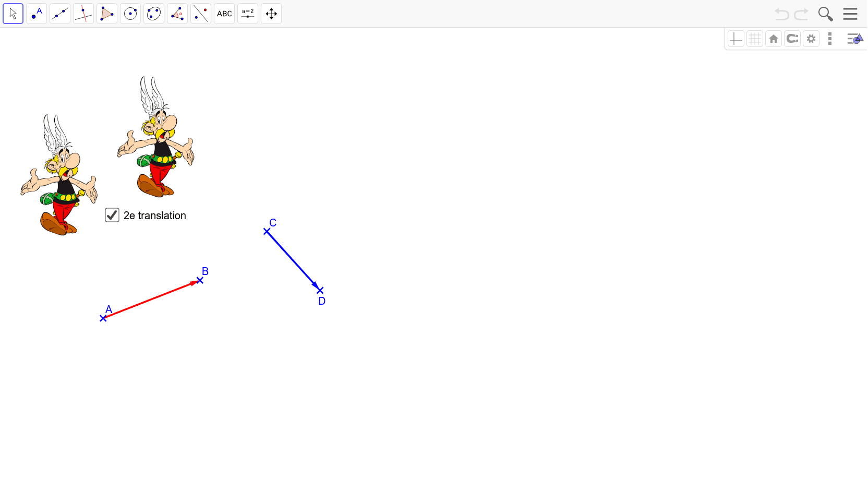Select the Angle tool
Image resolution: width=868 pixels, height=479 pixels.
pos(177,14)
